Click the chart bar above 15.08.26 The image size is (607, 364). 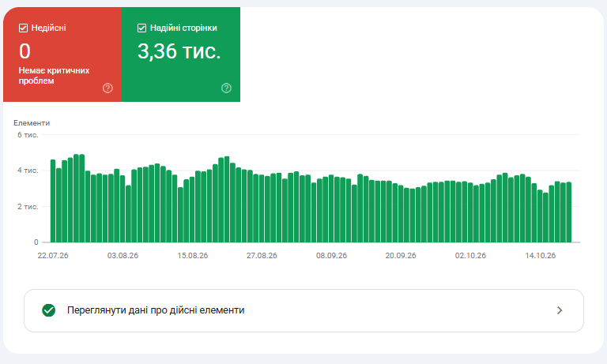click(192, 210)
